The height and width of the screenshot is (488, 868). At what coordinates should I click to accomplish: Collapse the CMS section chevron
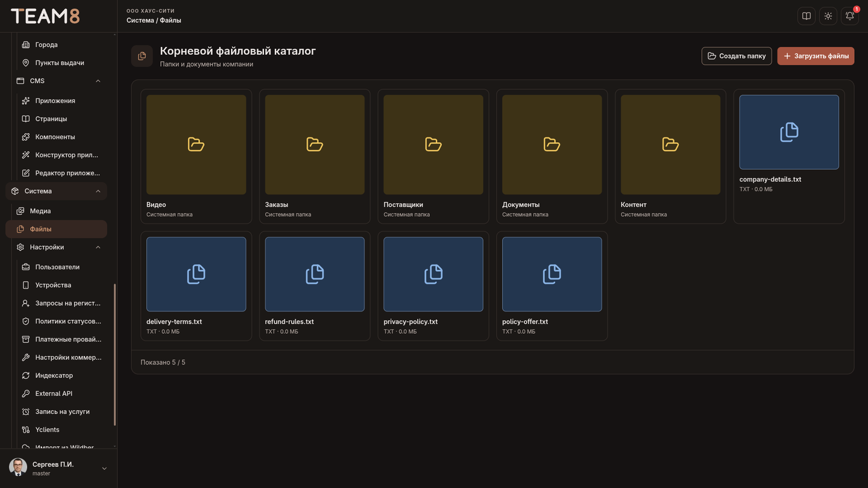tap(98, 81)
